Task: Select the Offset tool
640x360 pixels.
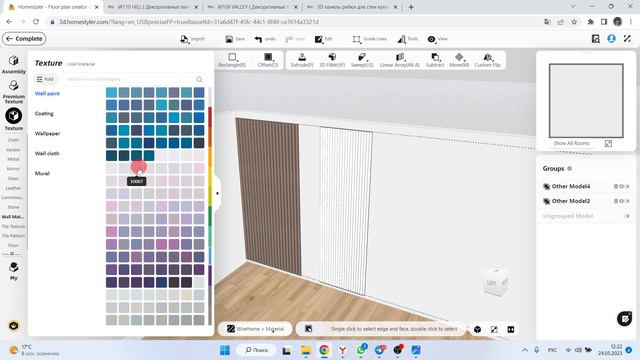Action: tap(268, 60)
